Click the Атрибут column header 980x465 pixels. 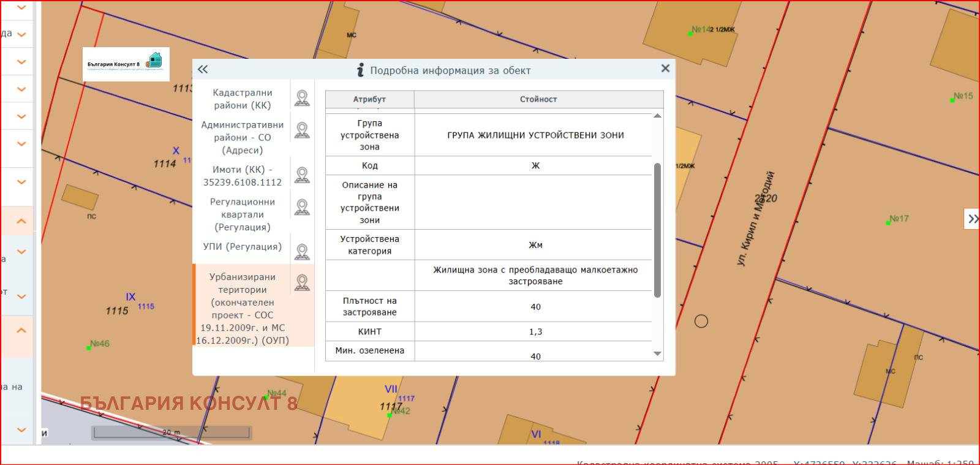(369, 99)
